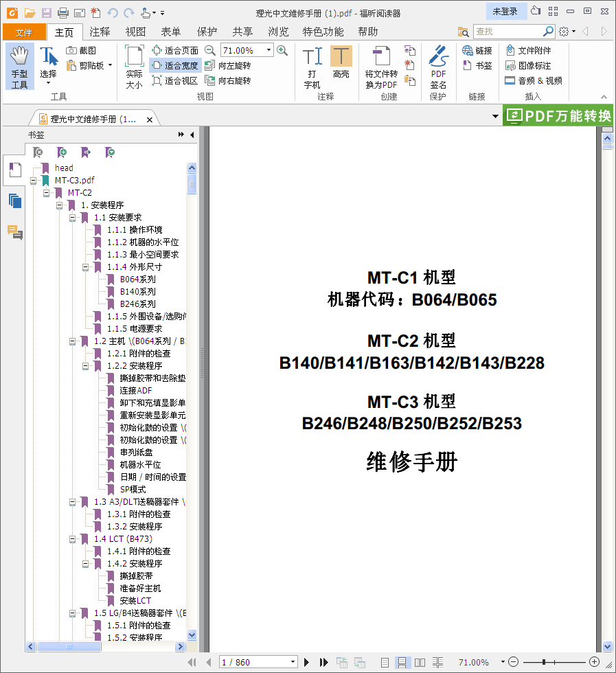
Task: Open the Clipboard (剪贴板) option
Action: (89, 66)
